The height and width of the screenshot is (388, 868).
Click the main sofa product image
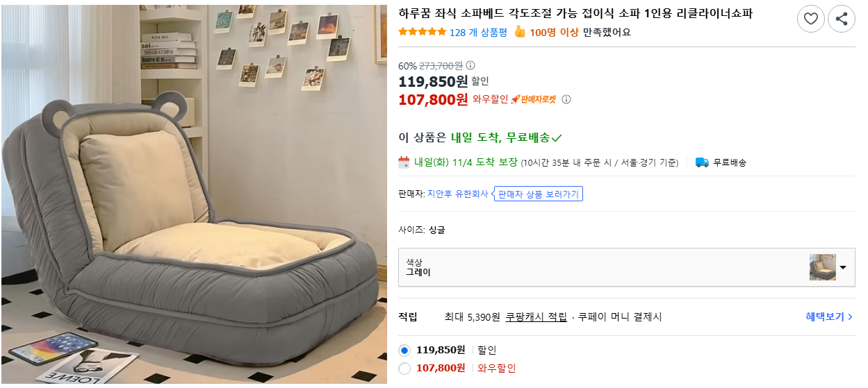tap(194, 194)
